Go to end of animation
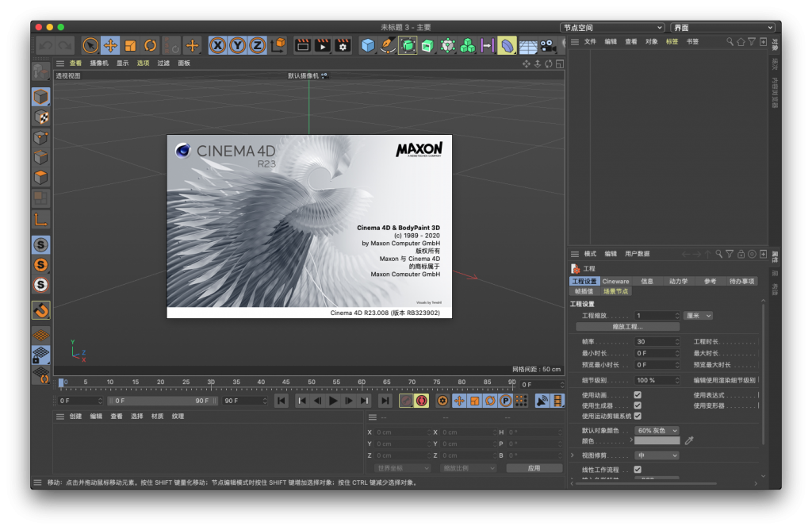Viewport: 812px width, 530px height. pyautogui.click(x=385, y=401)
